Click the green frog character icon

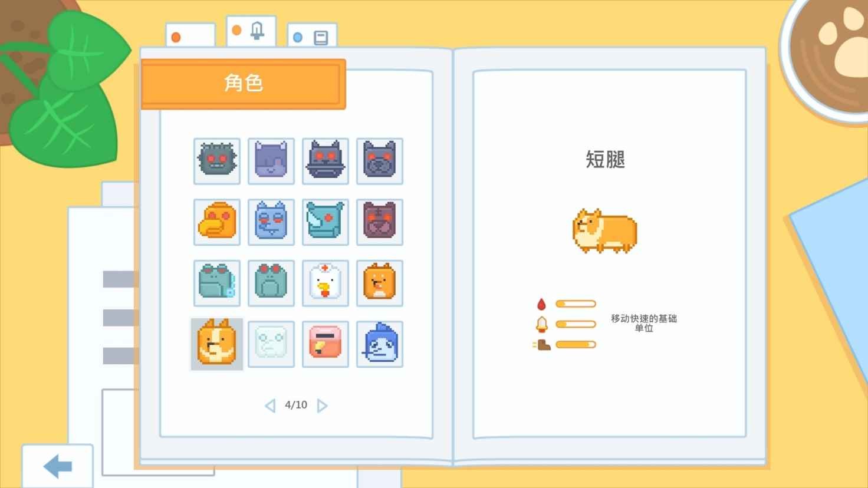tap(271, 283)
